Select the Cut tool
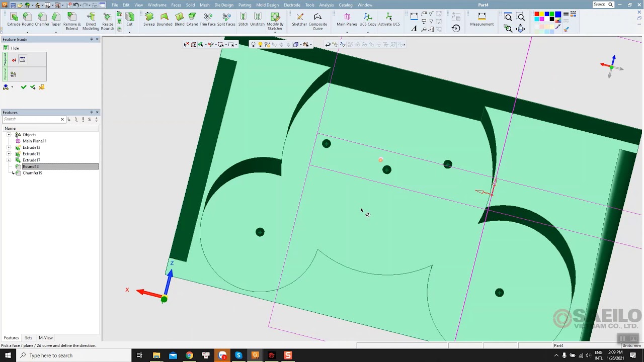This screenshot has height=362, width=644. 129,20
